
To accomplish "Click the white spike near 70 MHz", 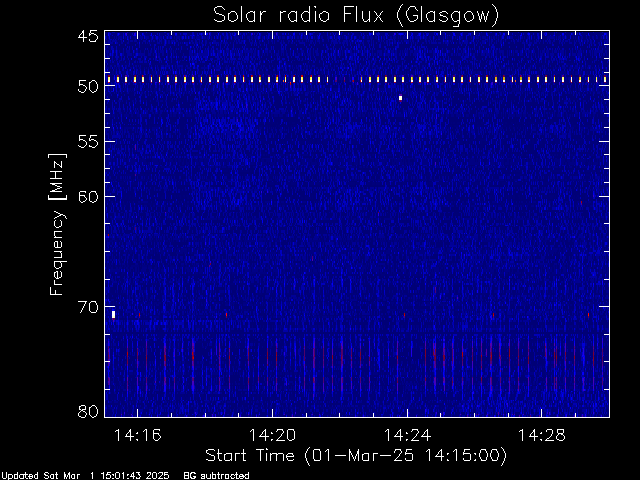I will coord(113,314).
